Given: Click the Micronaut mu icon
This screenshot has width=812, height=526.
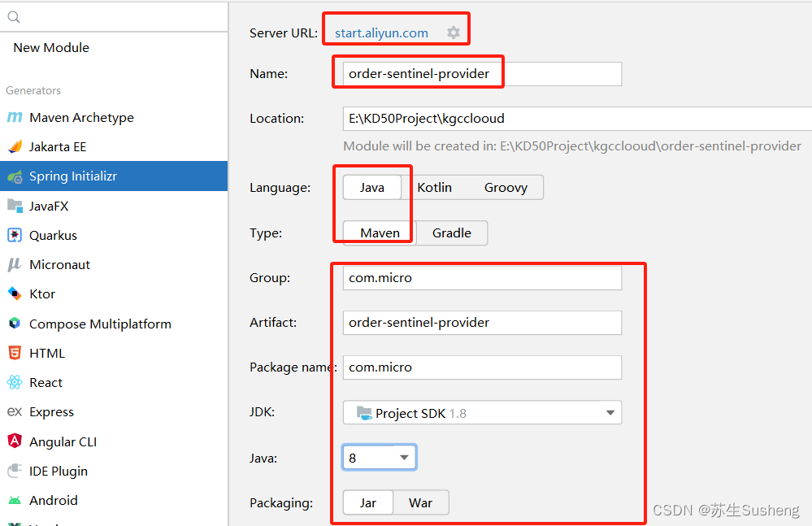Looking at the screenshot, I should coord(15,264).
